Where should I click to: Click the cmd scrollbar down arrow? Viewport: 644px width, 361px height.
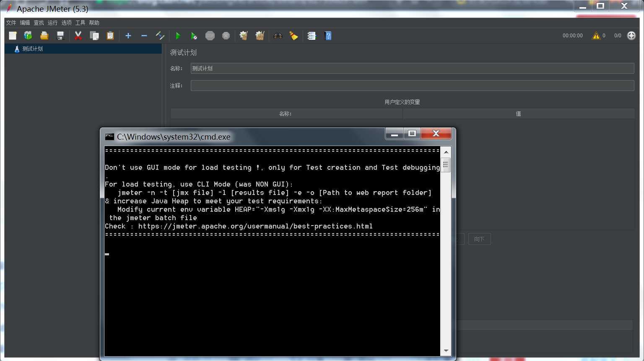[446, 351]
